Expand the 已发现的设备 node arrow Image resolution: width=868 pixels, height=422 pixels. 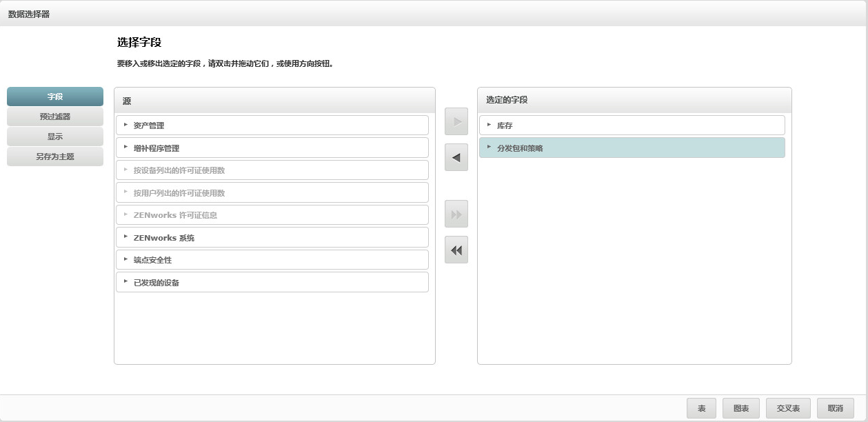point(125,281)
